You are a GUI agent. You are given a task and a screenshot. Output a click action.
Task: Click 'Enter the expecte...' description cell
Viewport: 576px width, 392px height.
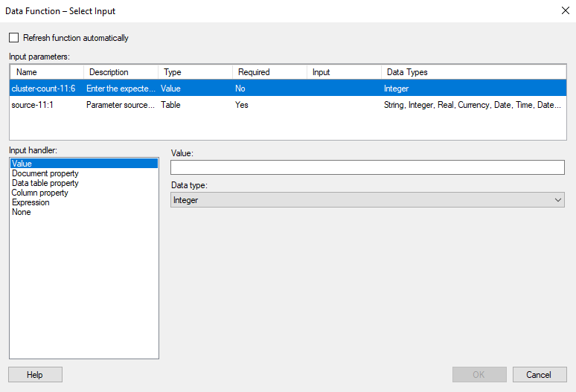tap(121, 89)
